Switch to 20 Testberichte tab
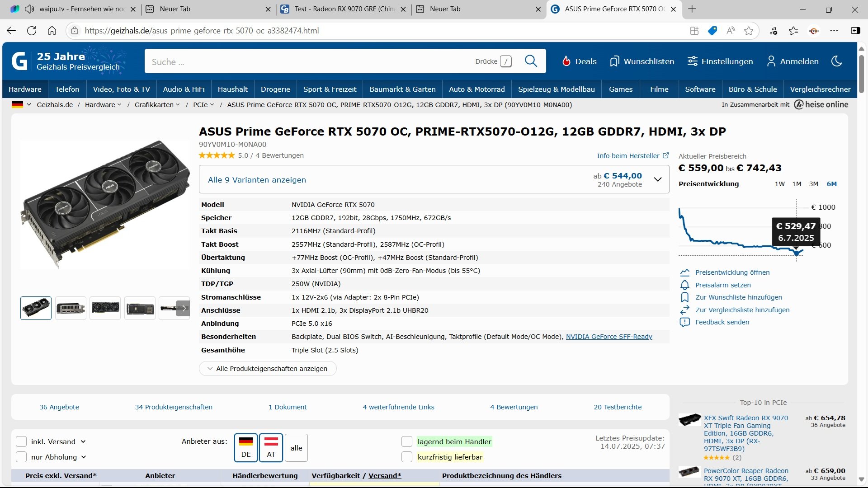 click(x=618, y=407)
